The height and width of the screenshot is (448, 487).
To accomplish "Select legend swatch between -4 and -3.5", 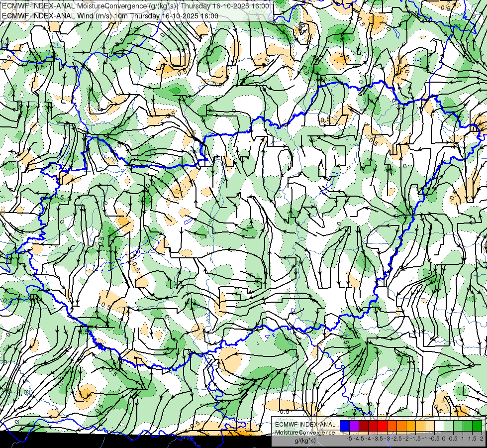I will (373, 426).
